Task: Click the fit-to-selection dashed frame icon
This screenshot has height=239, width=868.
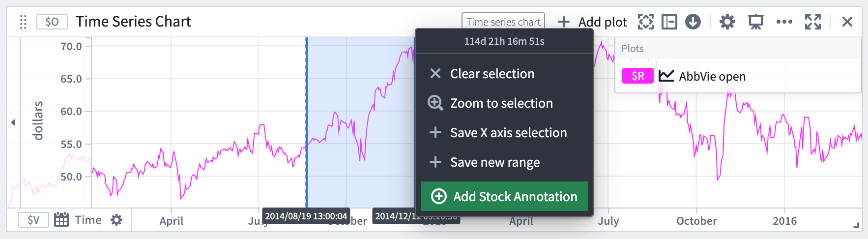Action: (645, 22)
